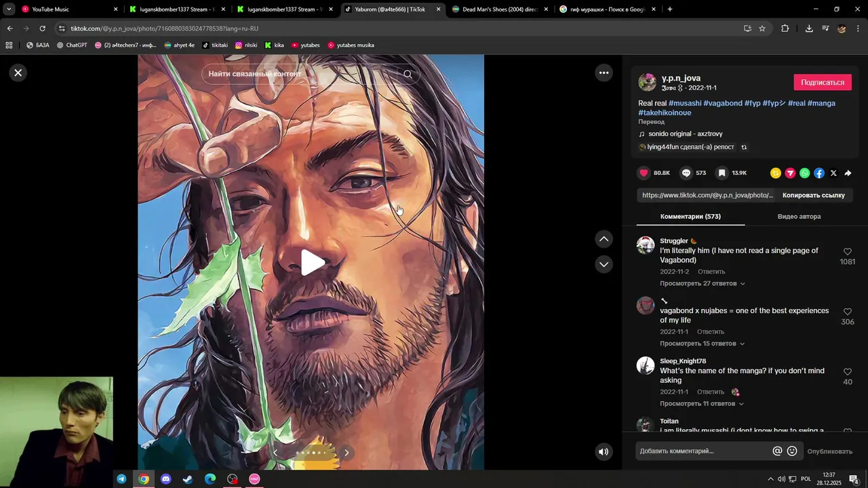Switch to the 'гиф мурашки' Google search tab
The width and height of the screenshot is (868, 488).
tap(608, 9)
